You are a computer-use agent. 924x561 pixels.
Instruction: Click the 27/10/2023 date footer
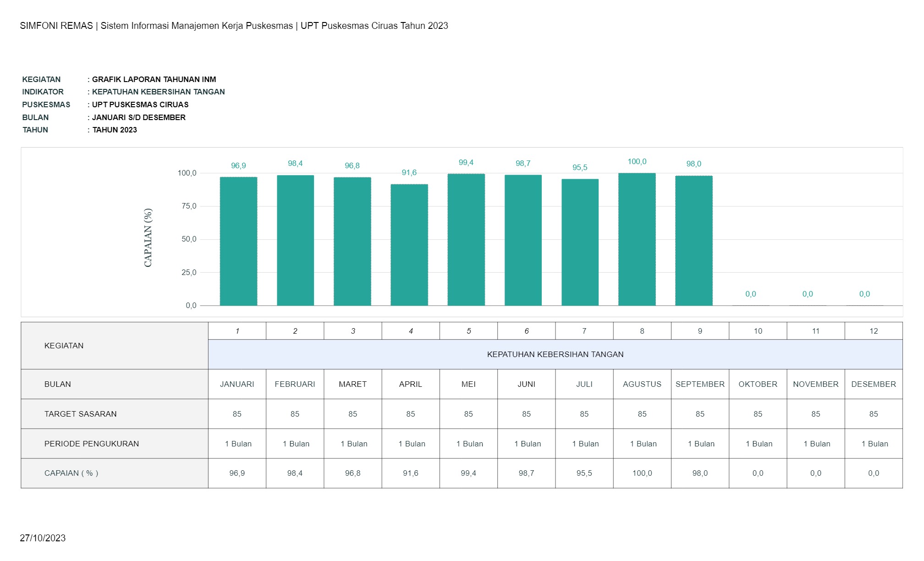click(x=43, y=538)
